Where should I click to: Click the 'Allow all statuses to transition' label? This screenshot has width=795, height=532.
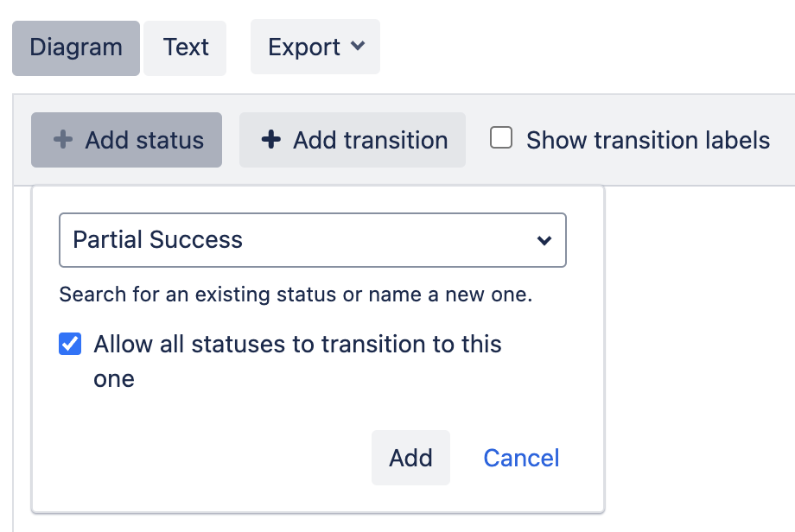click(x=297, y=345)
